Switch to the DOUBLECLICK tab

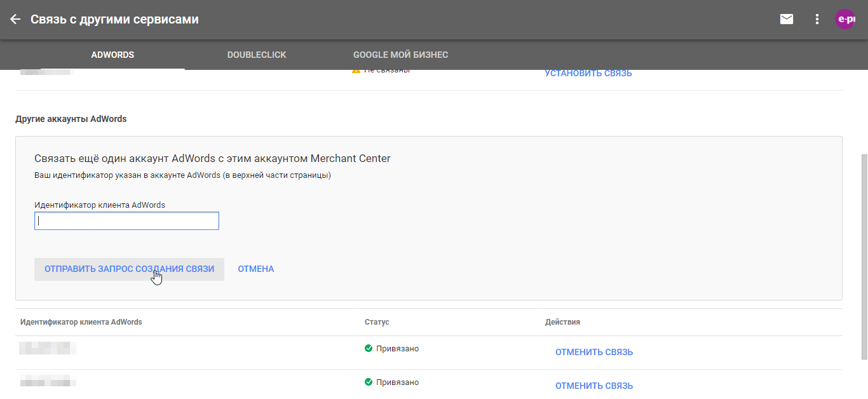[x=257, y=55]
